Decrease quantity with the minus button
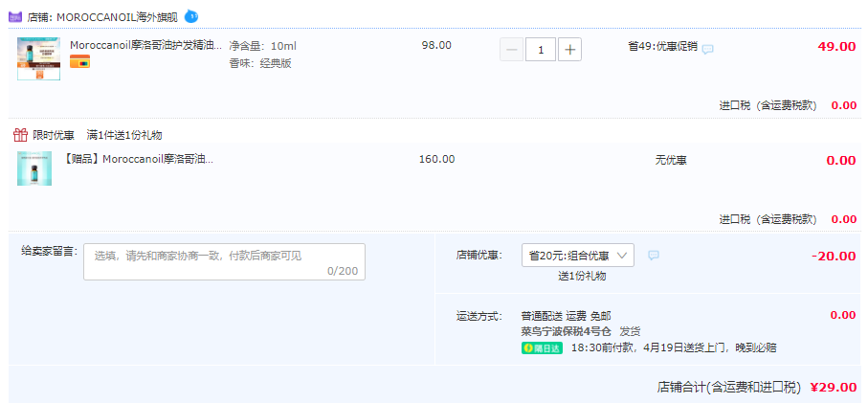The height and width of the screenshot is (403, 868). point(511,50)
